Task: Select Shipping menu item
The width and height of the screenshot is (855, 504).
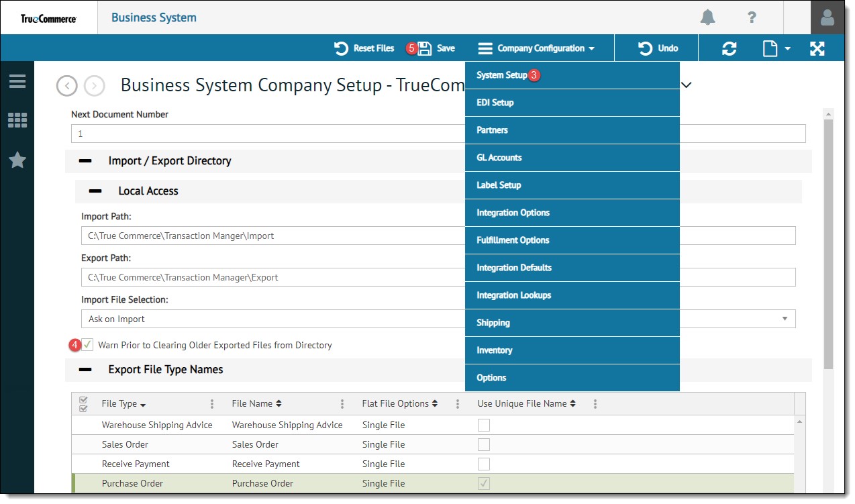Action: coord(572,323)
